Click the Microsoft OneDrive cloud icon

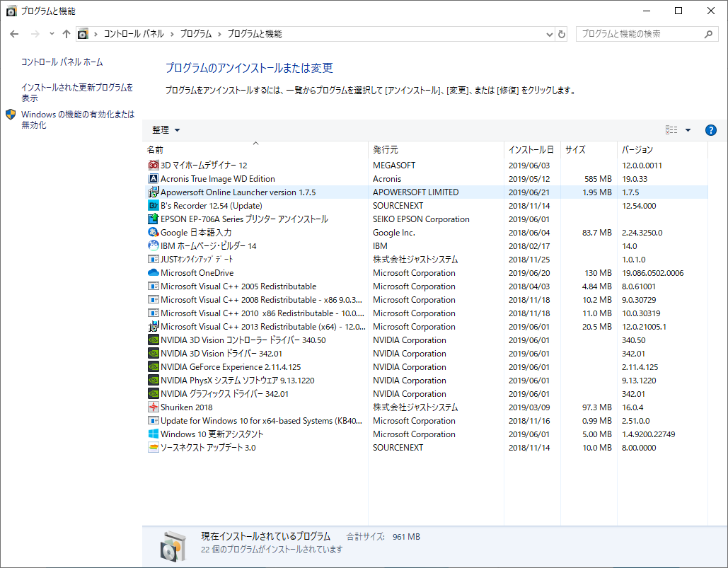(x=154, y=273)
